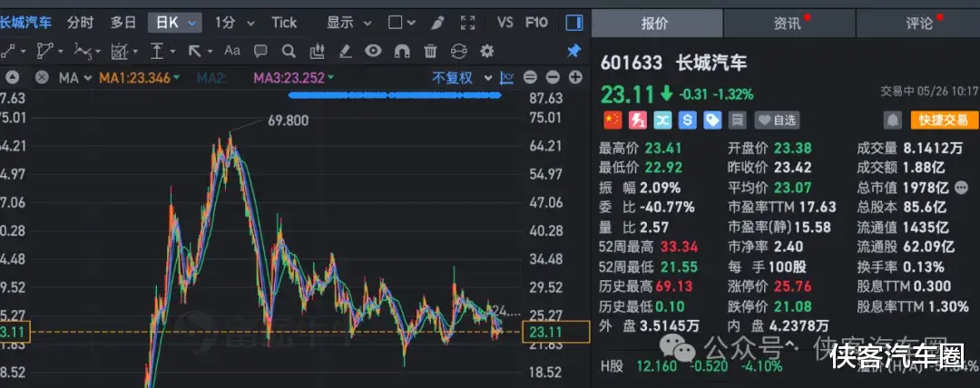Click the 市盈率TTM 17.63 value
Image resolution: width=980 pixels, height=388 pixels.
coord(818,207)
